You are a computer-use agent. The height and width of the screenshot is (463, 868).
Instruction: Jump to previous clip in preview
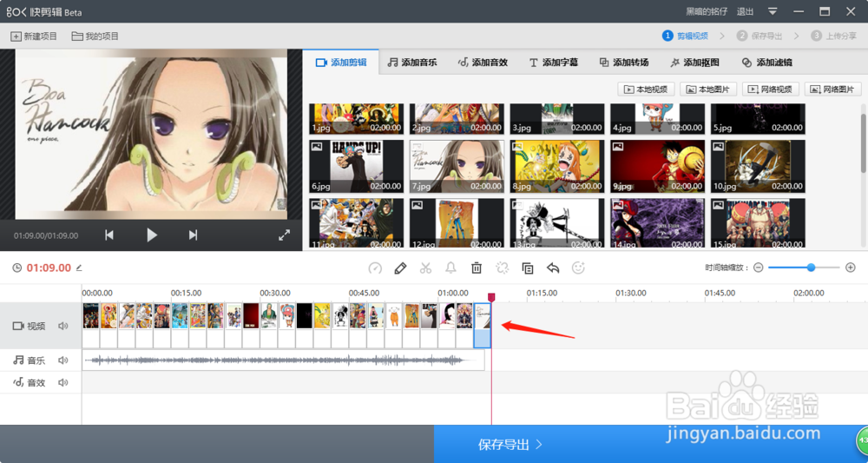pos(109,235)
